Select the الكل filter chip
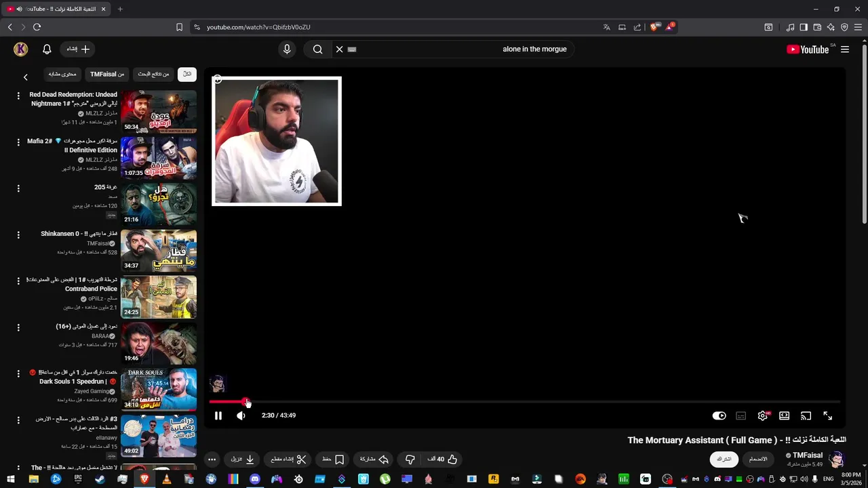The height and width of the screenshot is (488, 868). click(x=187, y=74)
